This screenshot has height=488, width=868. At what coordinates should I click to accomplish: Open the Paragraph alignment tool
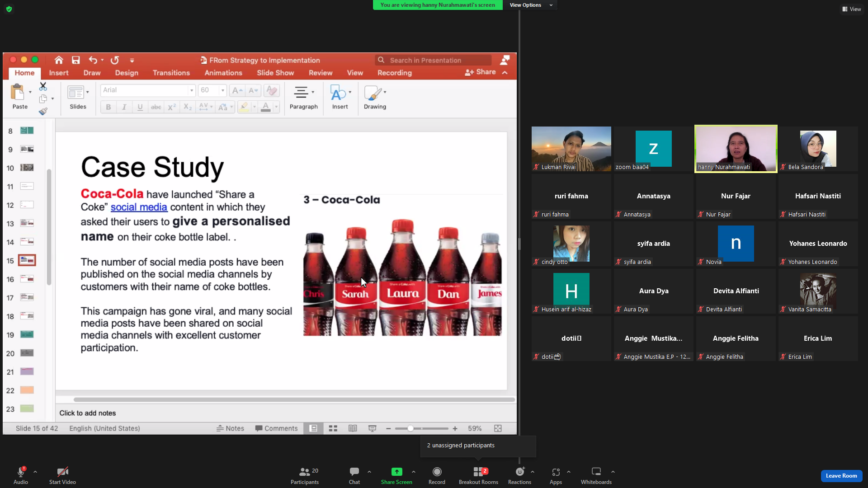click(x=301, y=92)
